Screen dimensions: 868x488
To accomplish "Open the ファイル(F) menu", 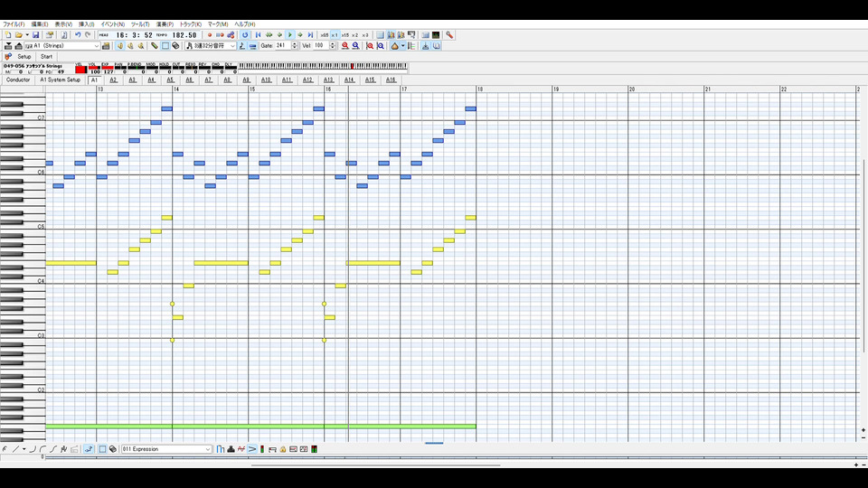I will pyautogui.click(x=14, y=24).
